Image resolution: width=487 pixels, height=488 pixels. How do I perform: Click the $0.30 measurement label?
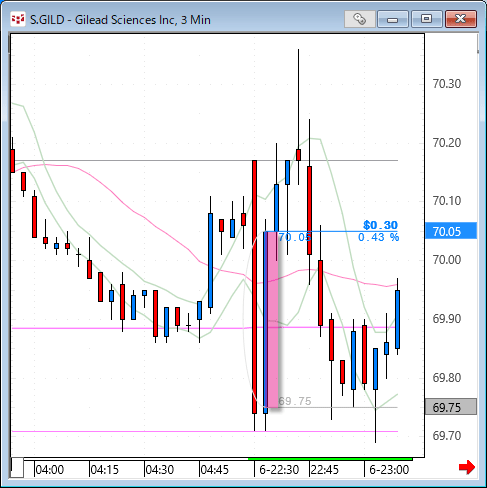380,225
